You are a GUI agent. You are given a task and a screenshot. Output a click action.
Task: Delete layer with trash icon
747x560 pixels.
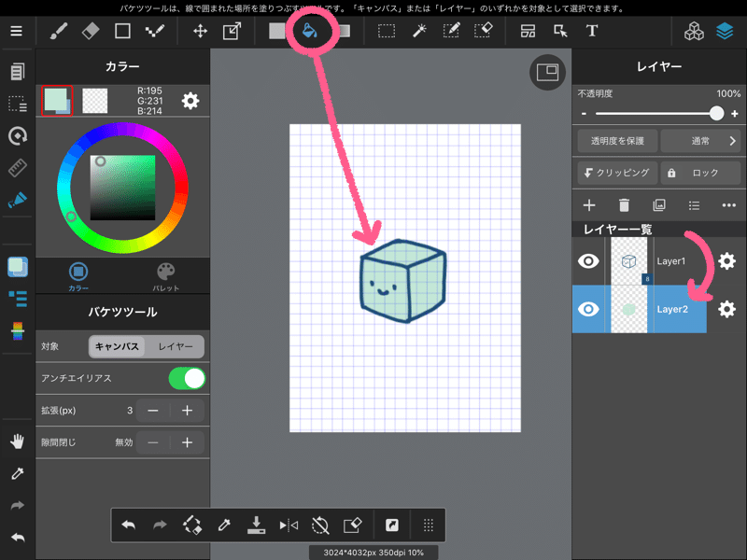(624, 205)
